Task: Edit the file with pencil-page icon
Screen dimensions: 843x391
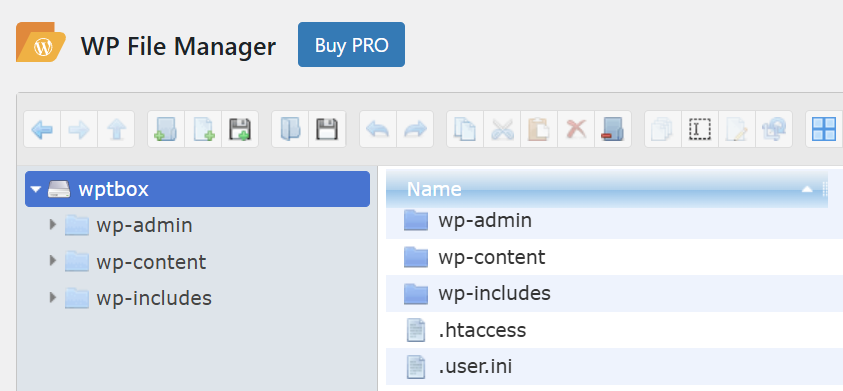Action: [x=737, y=129]
